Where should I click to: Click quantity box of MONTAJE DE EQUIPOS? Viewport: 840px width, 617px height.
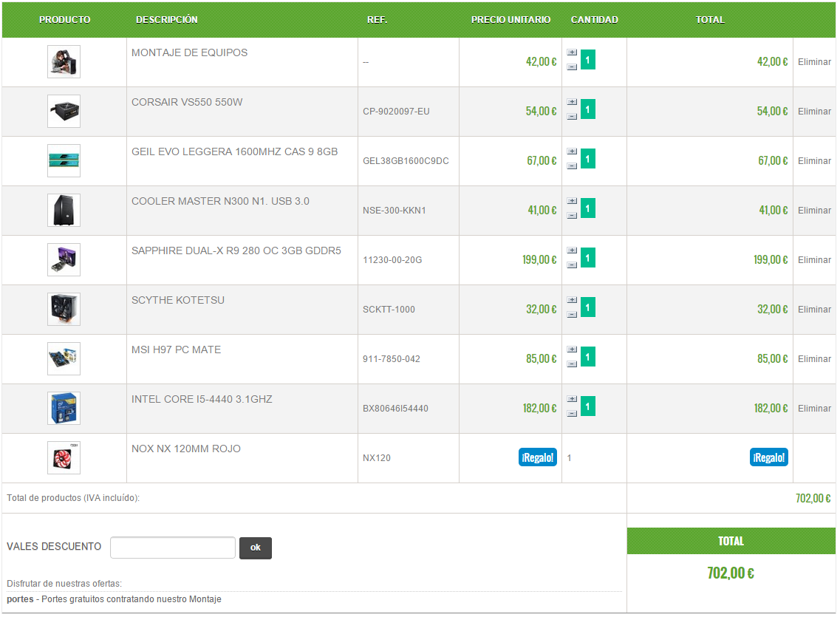[587, 60]
